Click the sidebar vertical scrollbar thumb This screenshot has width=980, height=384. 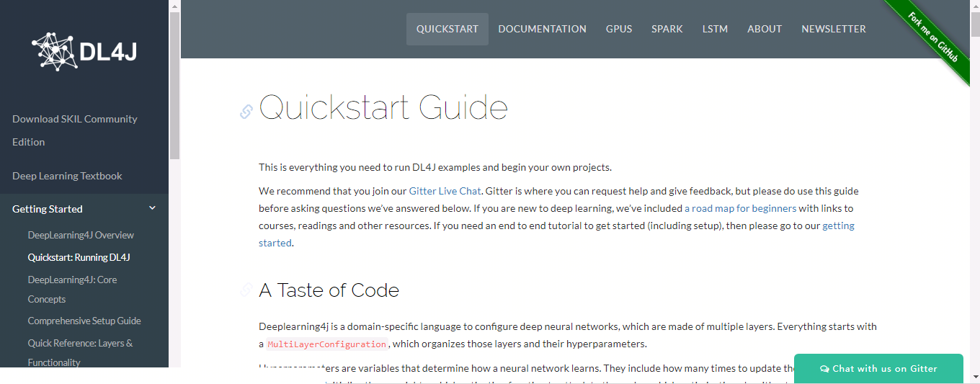click(x=174, y=86)
